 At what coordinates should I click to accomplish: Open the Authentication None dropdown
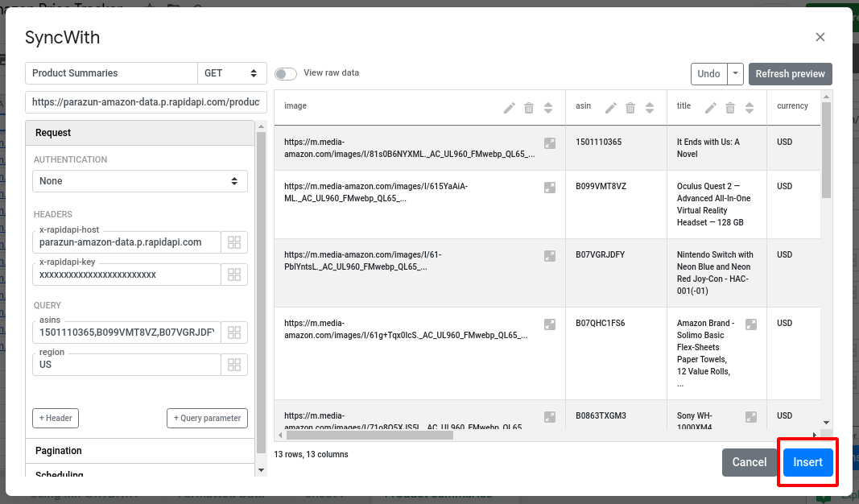pos(140,181)
